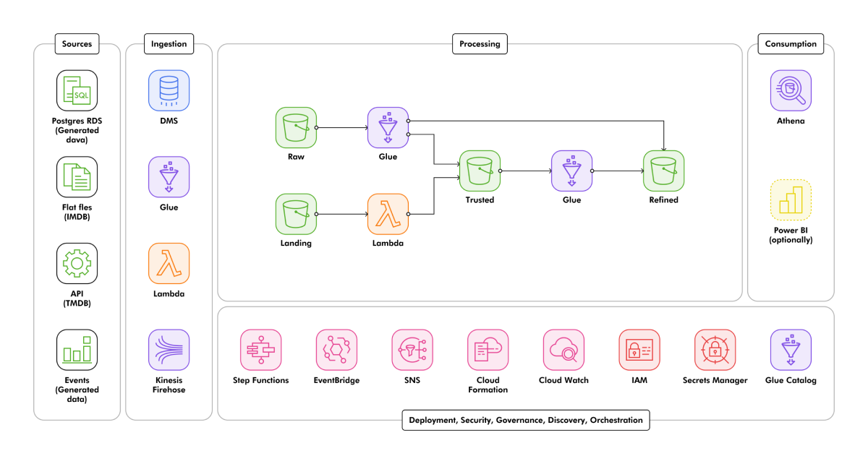Click the Postgres RDS SQL icon
The width and height of the screenshot is (868, 464).
point(77,90)
